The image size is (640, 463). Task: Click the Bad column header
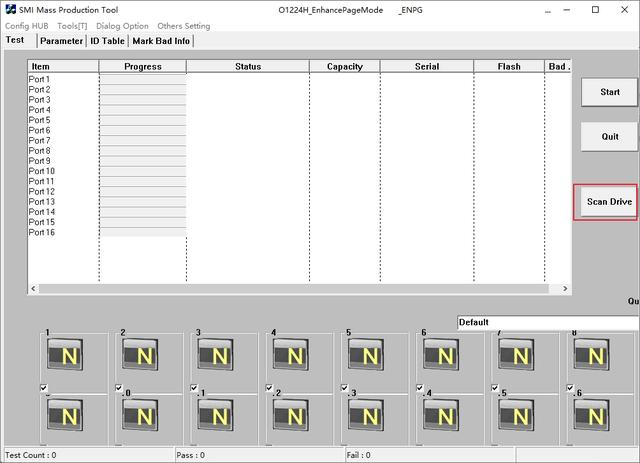(558, 66)
